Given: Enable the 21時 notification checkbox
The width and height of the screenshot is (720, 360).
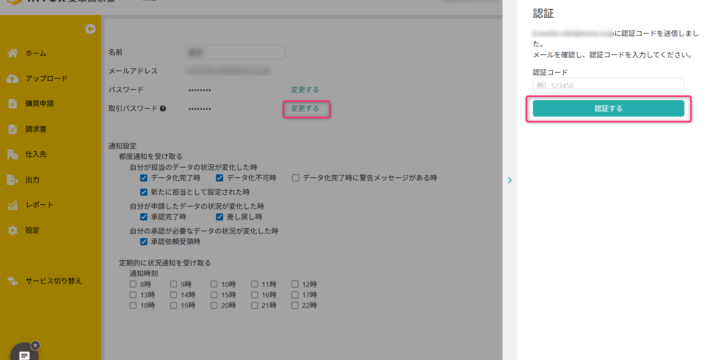Looking at the screenshot, I should click(254, 305).
